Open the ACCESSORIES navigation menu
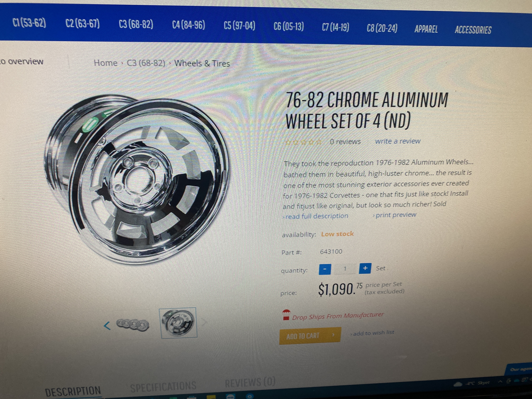532x399 pixels. (473, 30)
